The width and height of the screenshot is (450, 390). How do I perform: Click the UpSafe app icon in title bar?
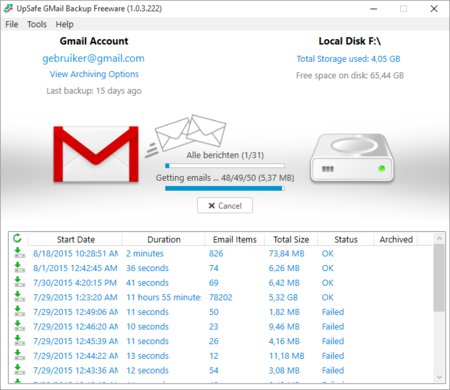[8, 8]
